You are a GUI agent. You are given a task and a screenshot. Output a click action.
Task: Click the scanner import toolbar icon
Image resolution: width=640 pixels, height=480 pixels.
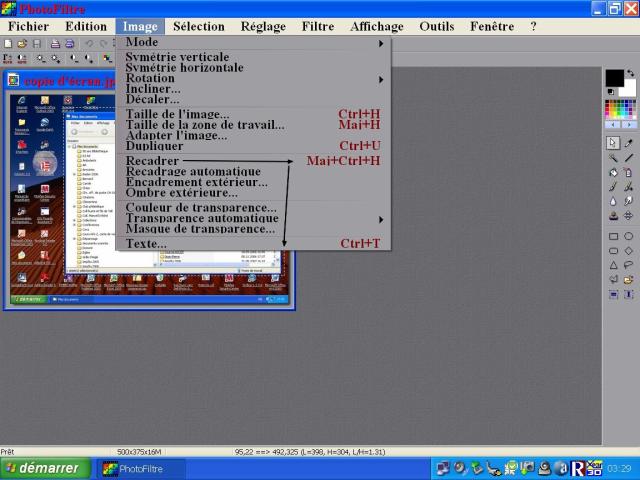coord(70,43)
